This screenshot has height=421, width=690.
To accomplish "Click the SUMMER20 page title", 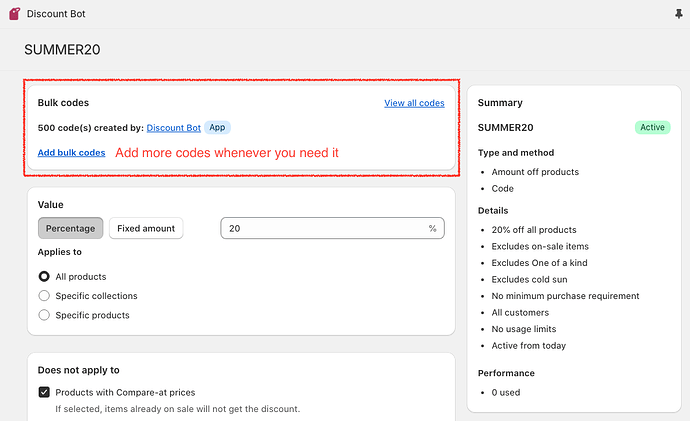I will pos(62,50).
